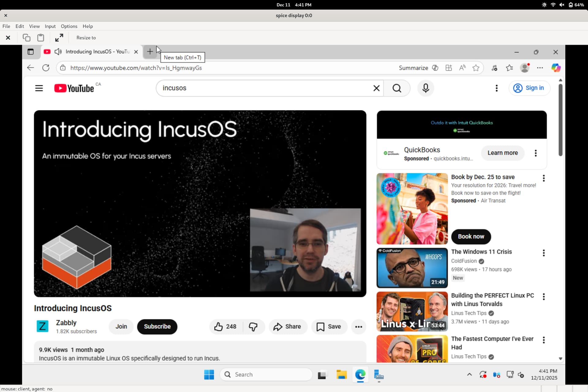
Task: Toggle fullscreen in spice viewer toolbar
Action: (59, 38)
